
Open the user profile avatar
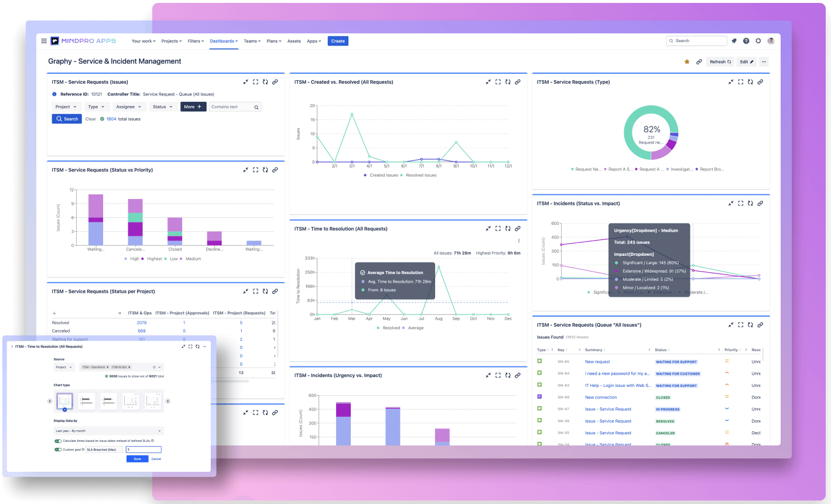[x=771, y=41]
